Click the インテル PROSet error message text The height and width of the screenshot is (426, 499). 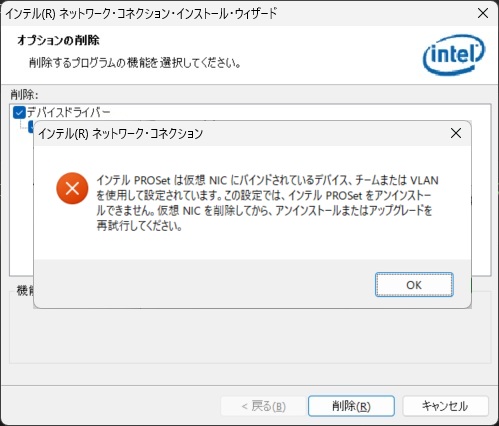pyautogui.click(x=267, y=203)
